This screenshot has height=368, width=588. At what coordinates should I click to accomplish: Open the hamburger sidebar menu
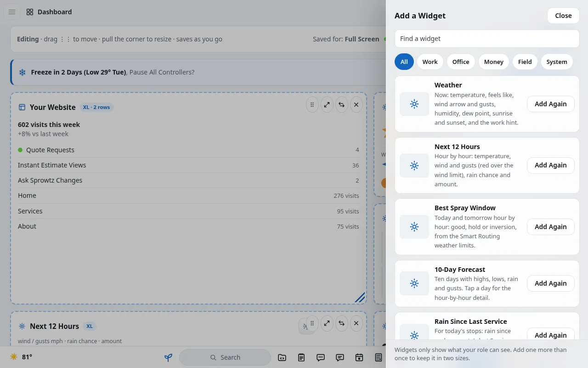(12, 12)
